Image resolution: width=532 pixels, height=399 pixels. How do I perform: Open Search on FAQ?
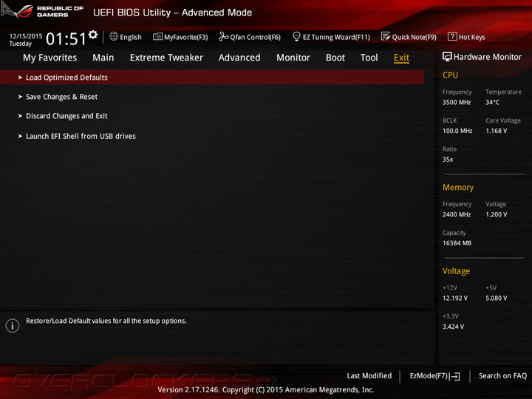point(502,376)
